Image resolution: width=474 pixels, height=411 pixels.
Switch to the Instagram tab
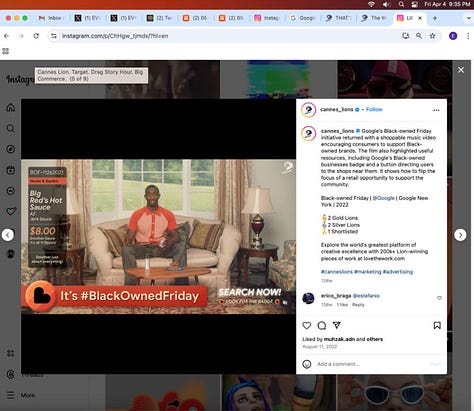point(267,18)
